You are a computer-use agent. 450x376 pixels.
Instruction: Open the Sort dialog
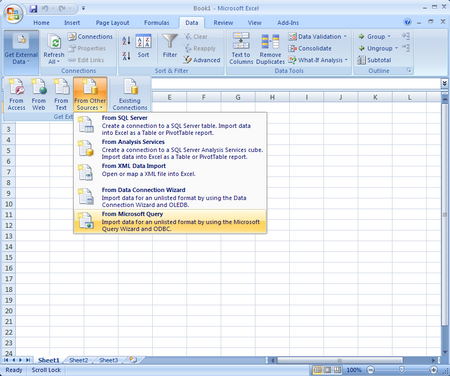pyautogui.click(x=143, y=46)
